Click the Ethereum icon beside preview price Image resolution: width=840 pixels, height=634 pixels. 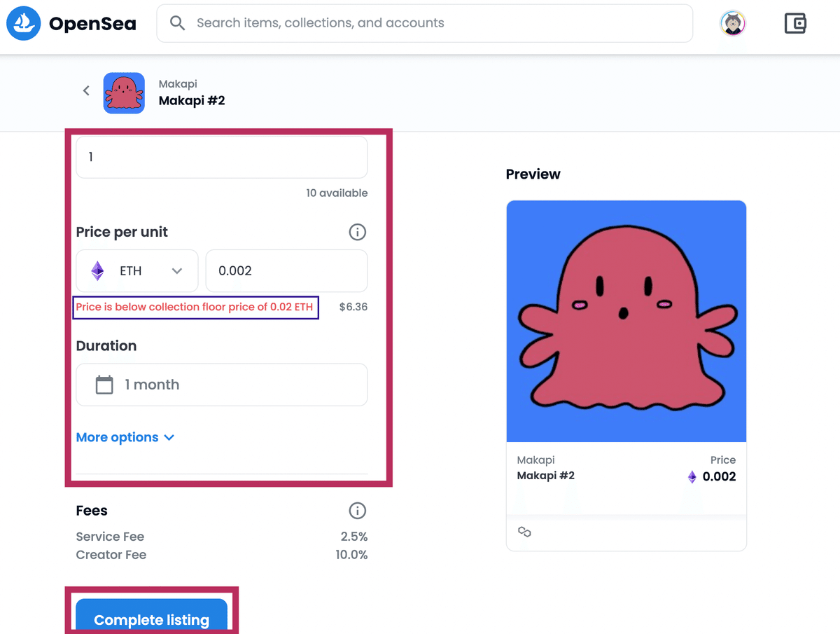(x=692, y=477)
